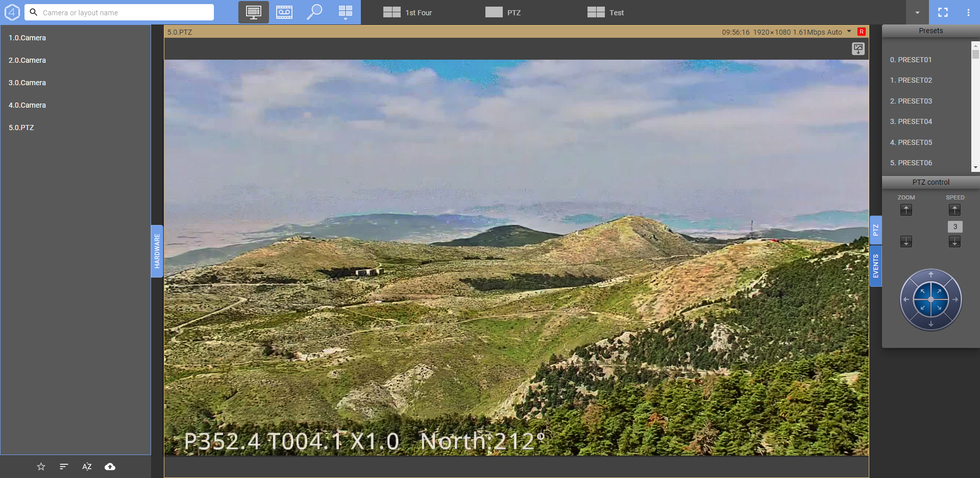Screen dimensions: 980x478
Task: Open the dropdown arrow near the fullscreen button
Action: pos(917,12)
